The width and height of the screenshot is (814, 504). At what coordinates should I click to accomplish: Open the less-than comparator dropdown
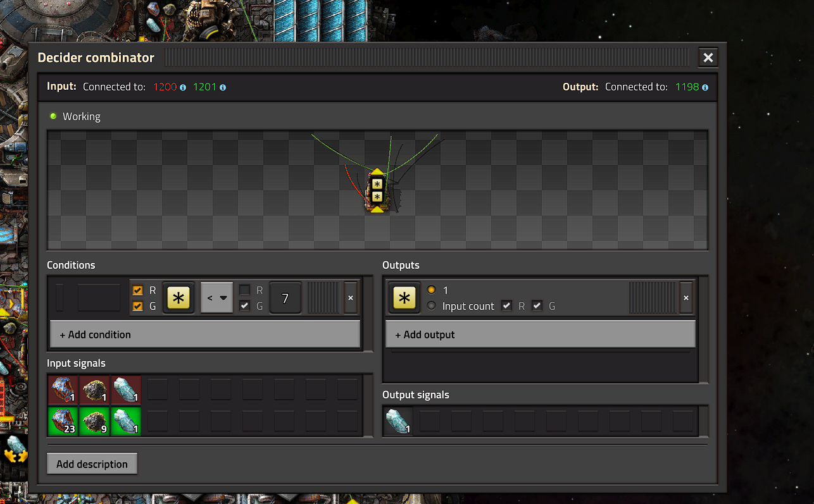pos(217,298)
